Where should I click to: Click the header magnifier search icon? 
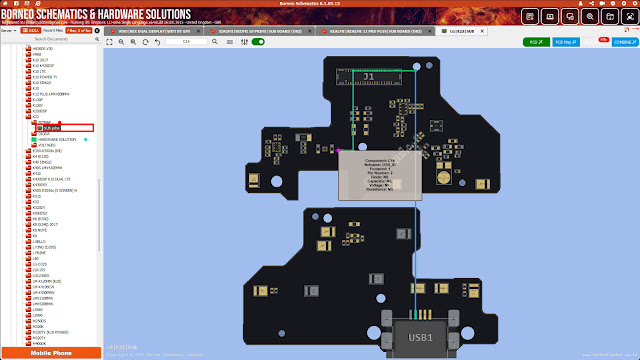pos(590,17)
